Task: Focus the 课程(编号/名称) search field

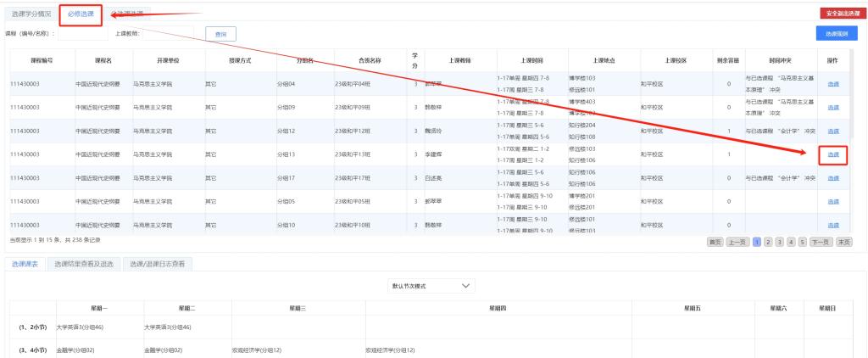Action: pyautogui.click(x=83, y=33)
